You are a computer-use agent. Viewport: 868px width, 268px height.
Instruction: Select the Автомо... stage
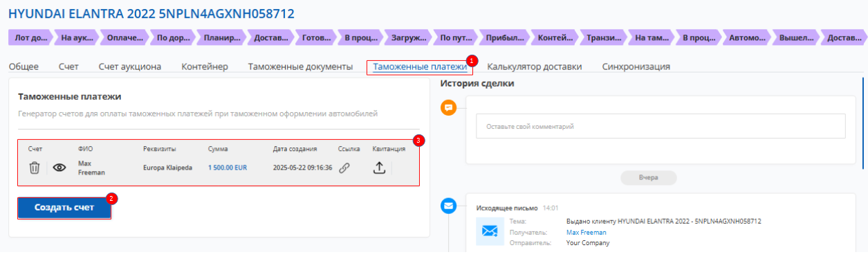[x=747, y=38]
